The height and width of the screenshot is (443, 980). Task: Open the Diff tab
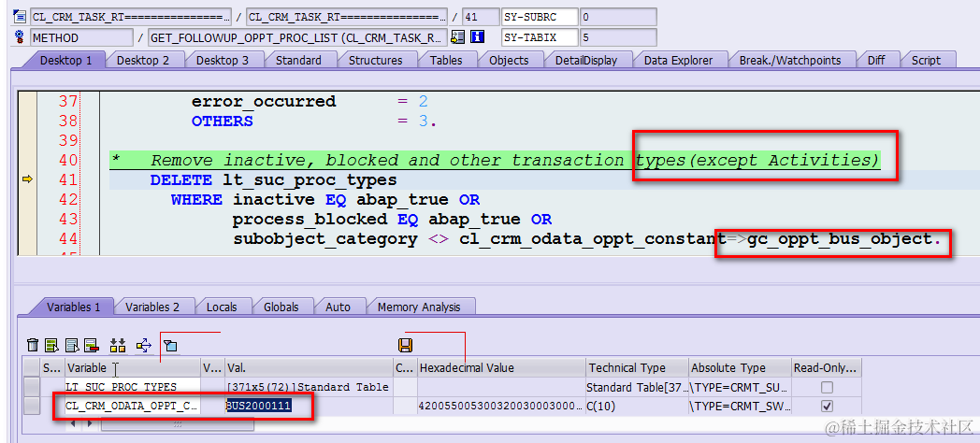[x=875, y=60]
